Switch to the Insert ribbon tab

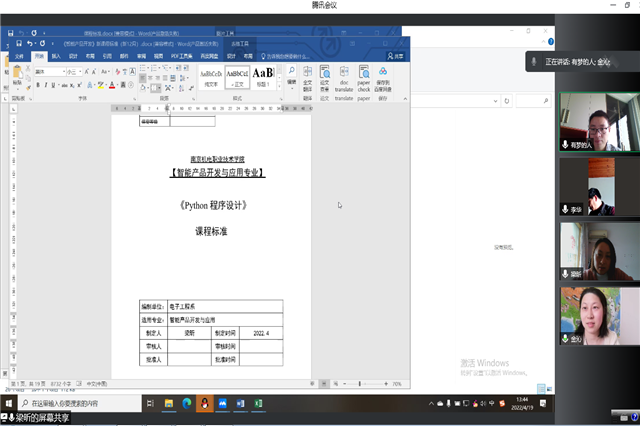tap(56, 57)
